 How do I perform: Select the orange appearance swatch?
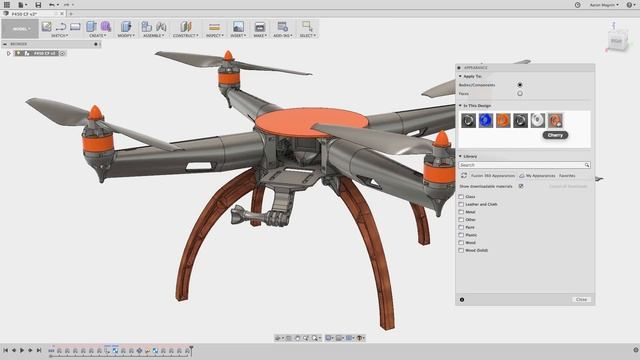pos(503,120)
